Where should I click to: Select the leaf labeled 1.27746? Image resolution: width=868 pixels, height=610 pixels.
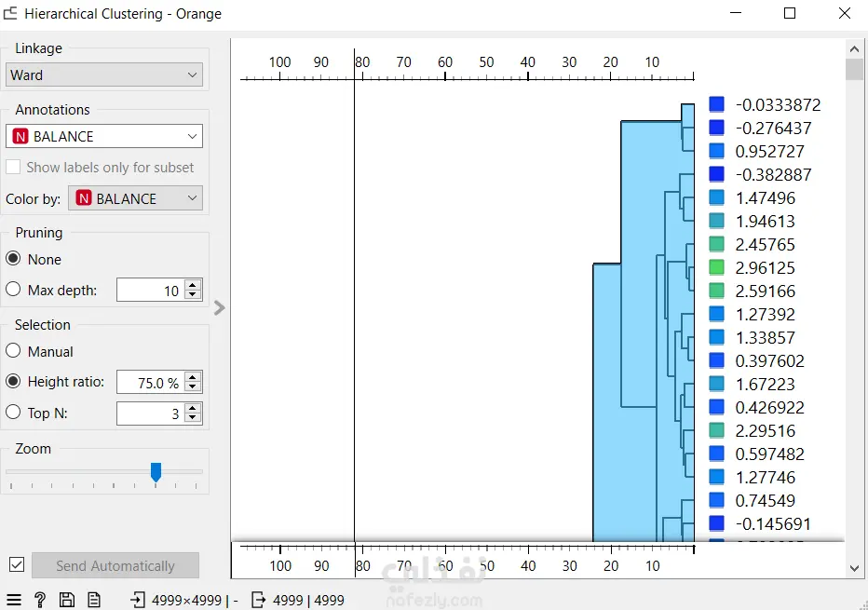(765, 477)
